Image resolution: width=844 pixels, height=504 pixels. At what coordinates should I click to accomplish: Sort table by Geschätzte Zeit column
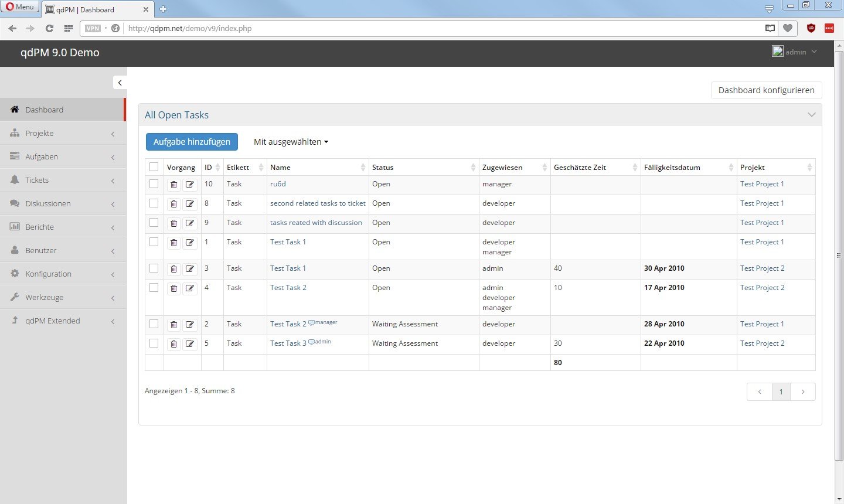click(595, 168)
